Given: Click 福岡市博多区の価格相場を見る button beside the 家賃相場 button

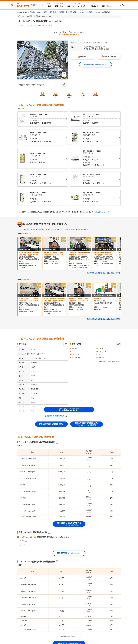Looking at the screenshot, I should point(86,424).
